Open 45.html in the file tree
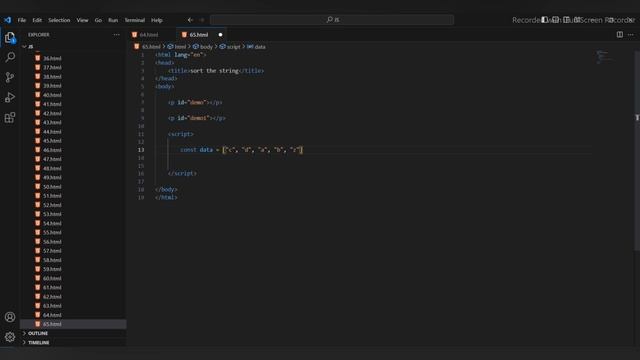This screenshot has height=360, width=640. (52, 141)
